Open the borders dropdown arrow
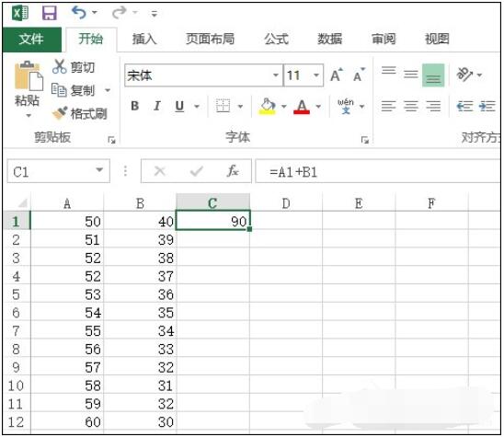 240,107
